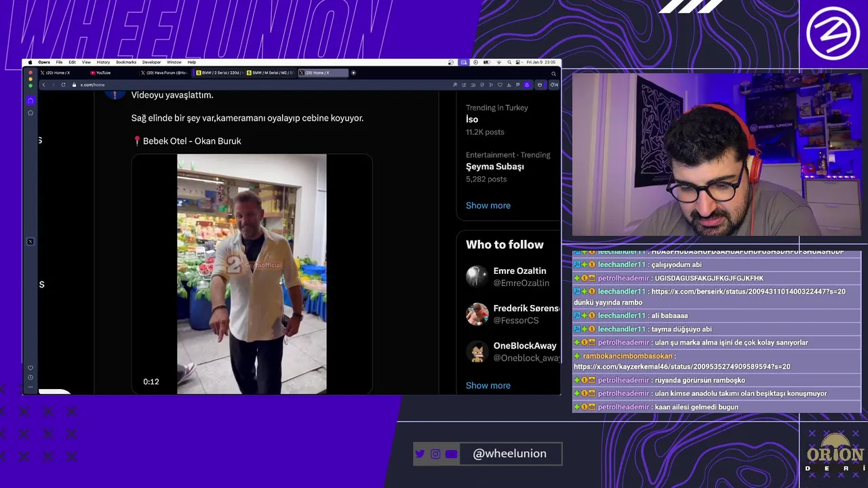Open the Bookmarks menu
The image size is (868, 488).
(126, 62)
